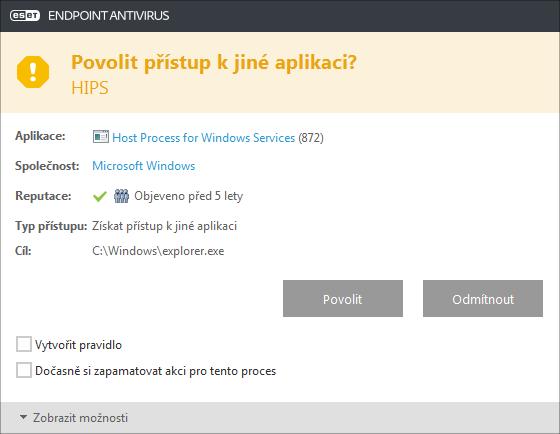Click the blue people popularity icon
The width and height of the screenshot is (560, 434).
pos(121,196)
